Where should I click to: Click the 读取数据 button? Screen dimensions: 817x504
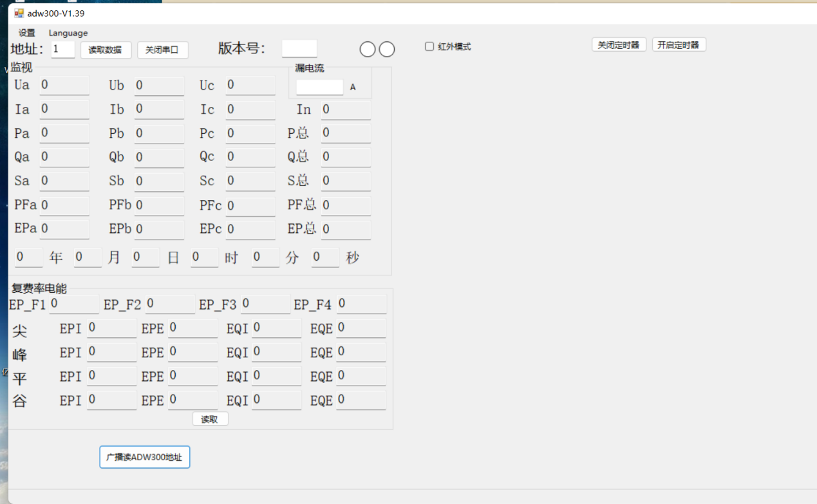[106, 50]
